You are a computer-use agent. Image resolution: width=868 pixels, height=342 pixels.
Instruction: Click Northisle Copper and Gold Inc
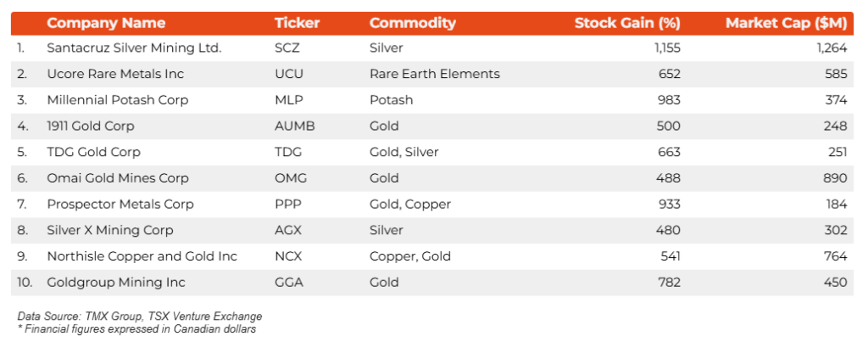tap(142, 256)
